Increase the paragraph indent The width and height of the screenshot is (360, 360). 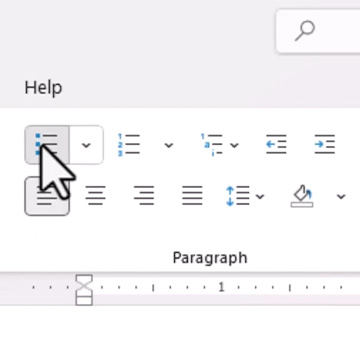point(325,144)
